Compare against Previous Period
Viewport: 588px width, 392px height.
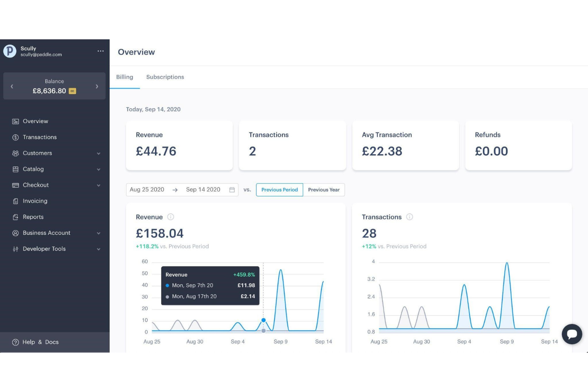click(280, 190)
